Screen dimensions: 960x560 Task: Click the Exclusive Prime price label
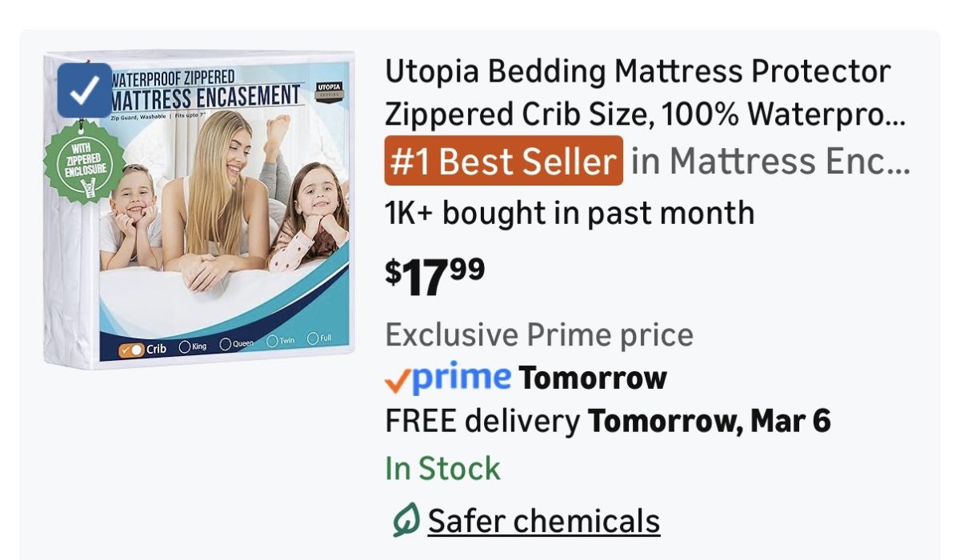[539, 334]
